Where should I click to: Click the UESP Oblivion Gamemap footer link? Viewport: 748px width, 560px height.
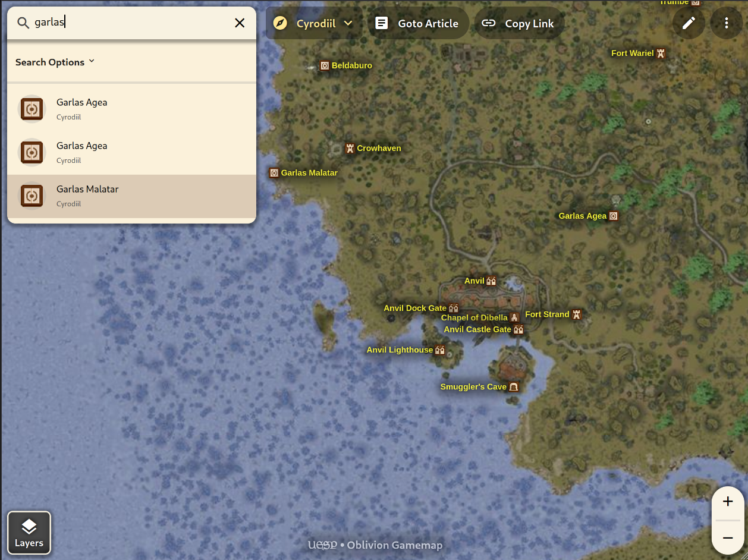tap(375, 545)
